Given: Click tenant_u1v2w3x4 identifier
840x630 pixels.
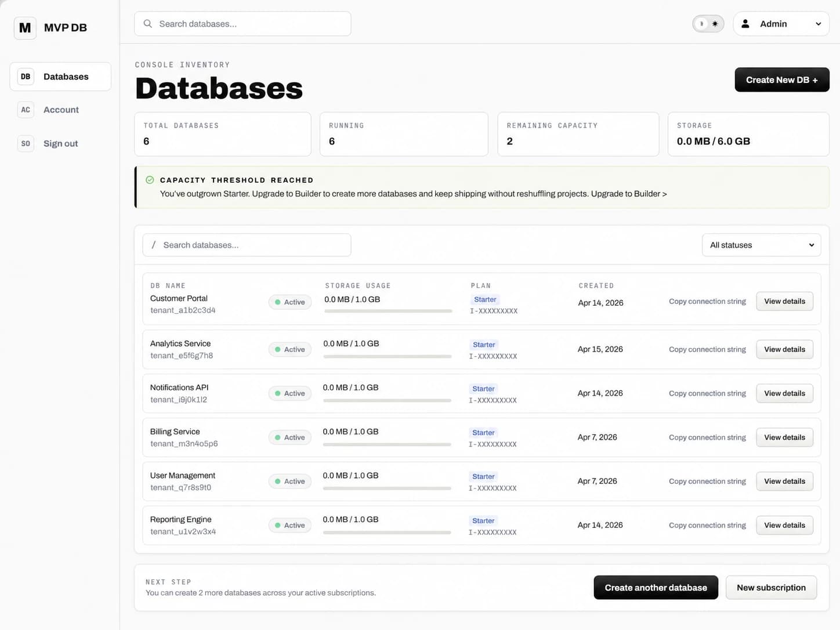Looking at the screenshot, I should pos(183,531).
